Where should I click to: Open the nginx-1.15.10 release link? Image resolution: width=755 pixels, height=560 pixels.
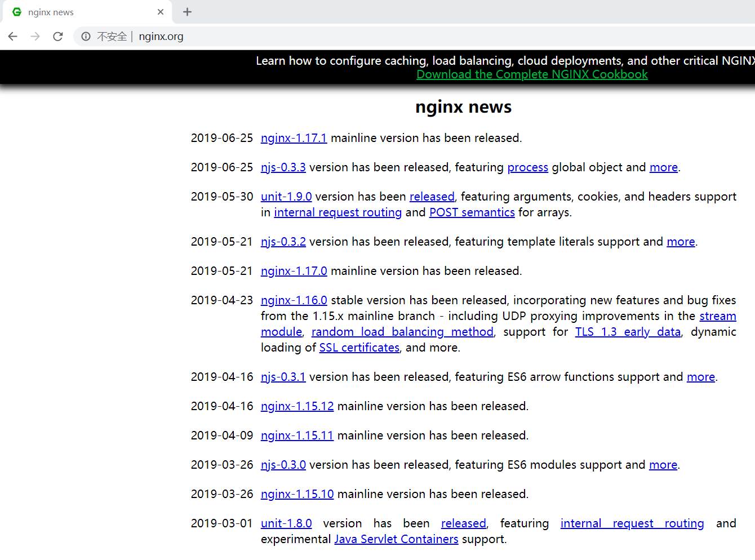click(297, 494)
